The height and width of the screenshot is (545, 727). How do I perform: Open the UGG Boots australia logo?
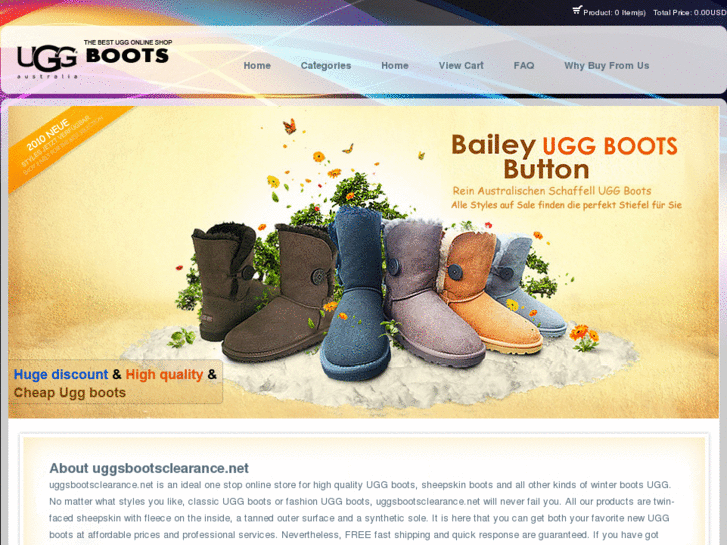coord(95,59)
